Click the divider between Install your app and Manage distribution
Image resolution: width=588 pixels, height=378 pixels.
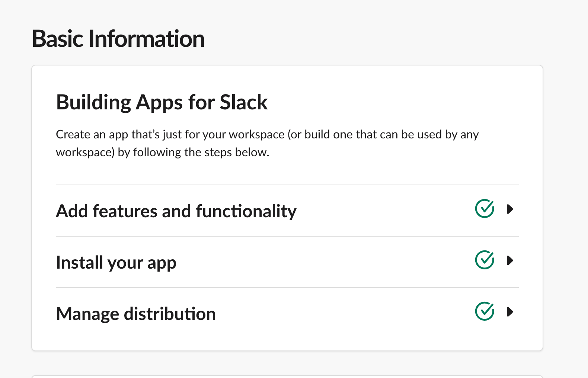pyautogui.click(x=287, y=288)
